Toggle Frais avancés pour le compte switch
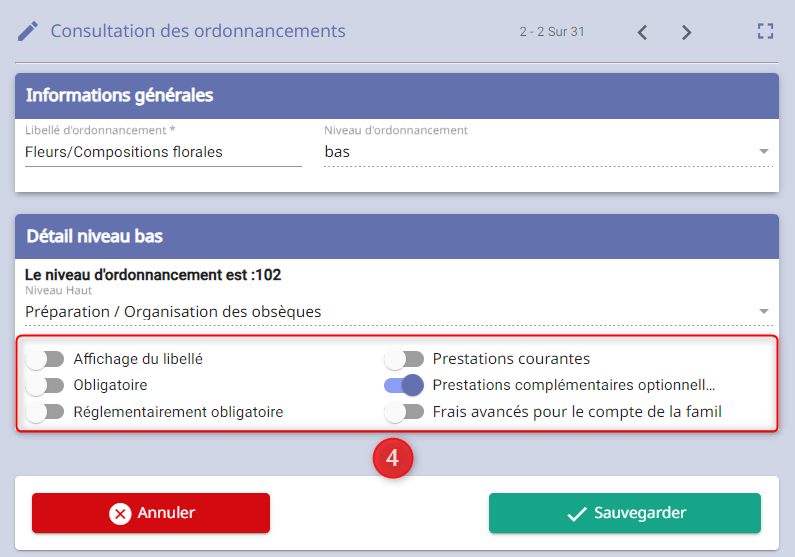Screen dimensions: 795x557 click(x=404, y=412)
